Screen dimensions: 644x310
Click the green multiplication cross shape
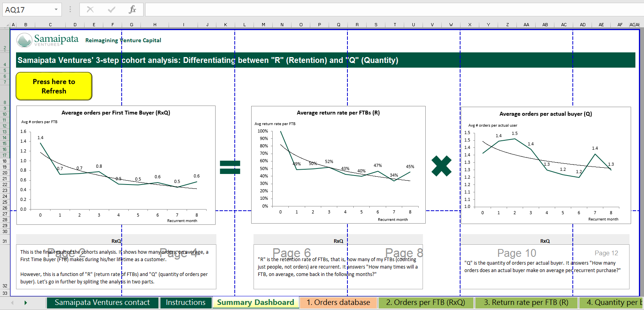(x=441, y=166)
